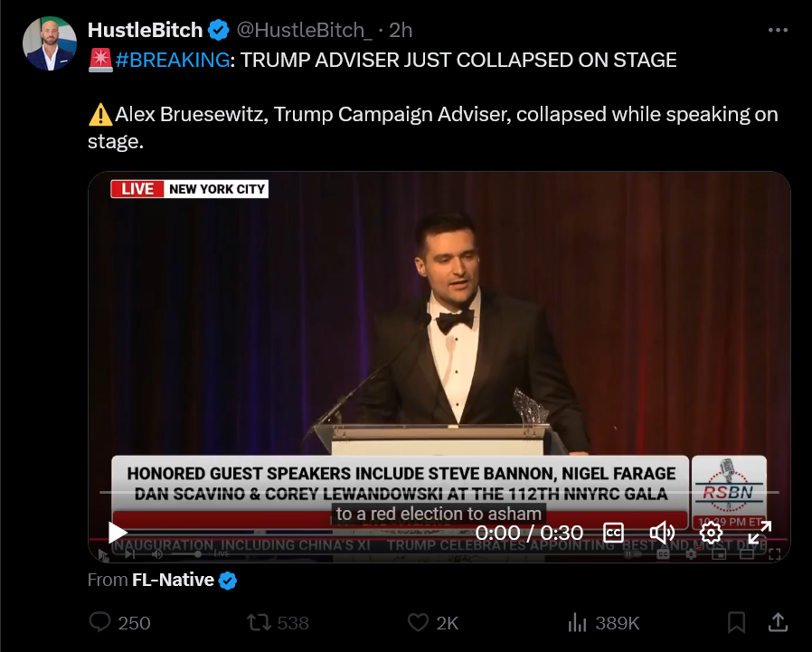Image resolution: width=812 pixels, height=652 pixels.
Task: Open the reply icon showing 250
Action: click(119, 622)
